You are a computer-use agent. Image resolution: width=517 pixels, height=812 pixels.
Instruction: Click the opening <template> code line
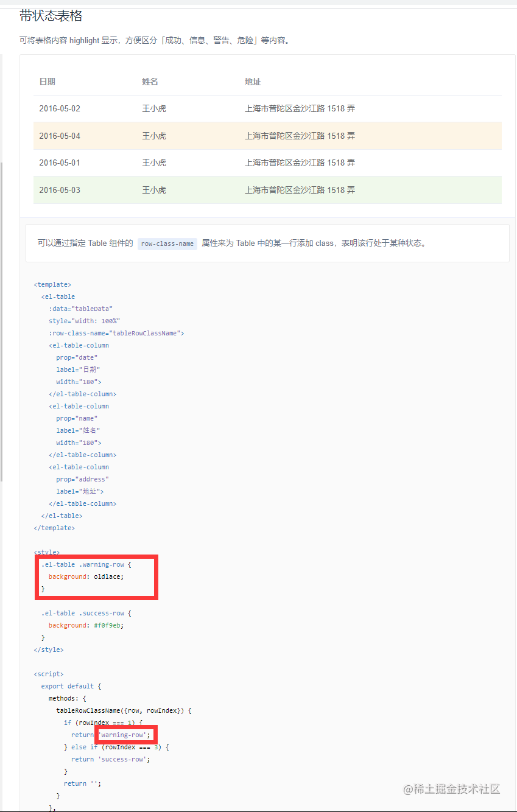[52, 284]
